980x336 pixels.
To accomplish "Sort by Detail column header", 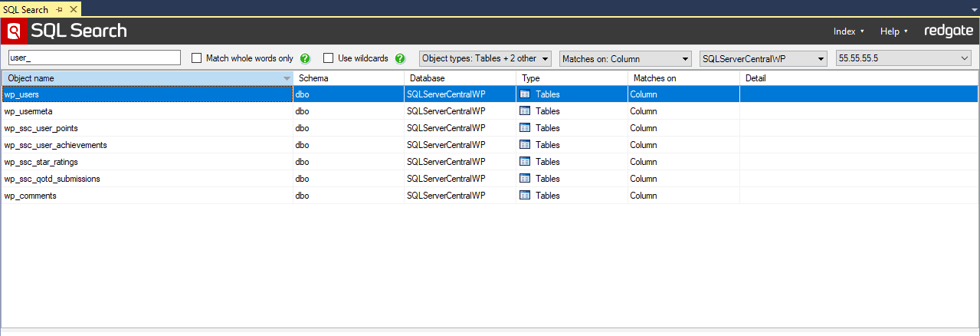I will (x=859, y=78).
